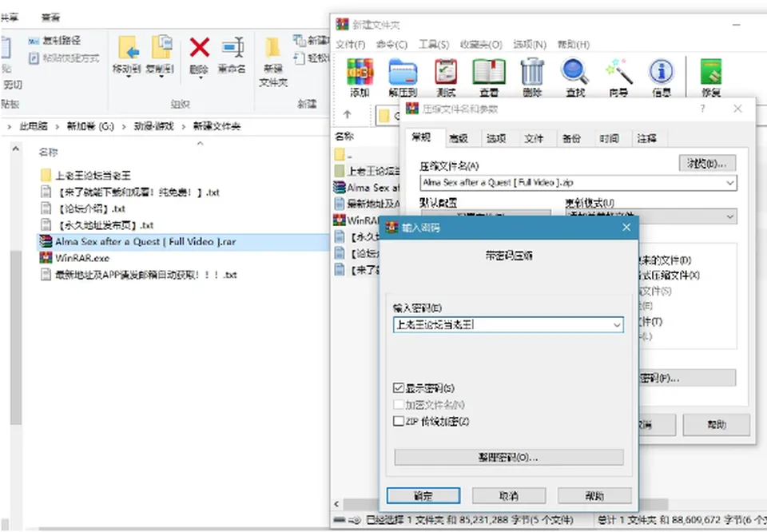Open the archive name dropdown arrow

729,183
